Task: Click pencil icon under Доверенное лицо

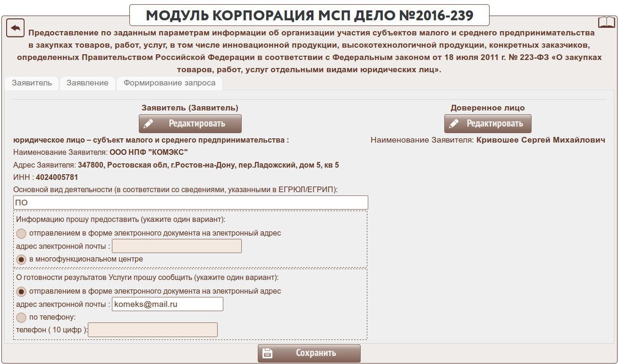Action: tap(454, 124)
